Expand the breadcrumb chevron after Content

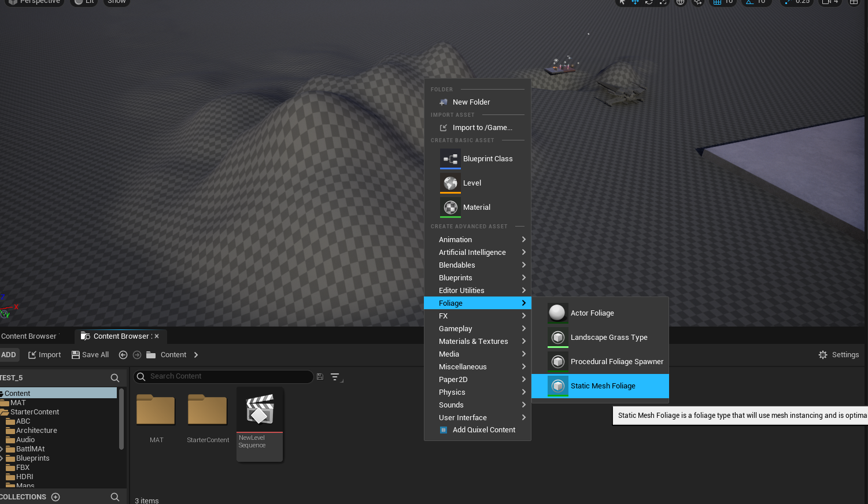click(x=196, y=355)
